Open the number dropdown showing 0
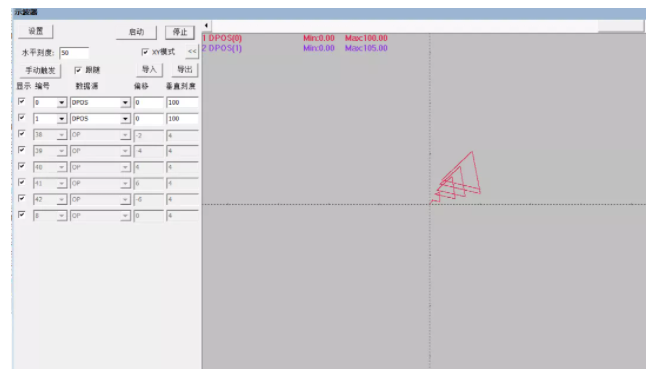Screen dimensions: 653x377 (x=50, y=102)
